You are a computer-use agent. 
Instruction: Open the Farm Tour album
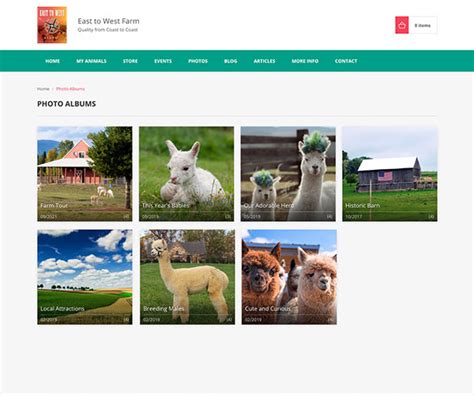point(85,174)
